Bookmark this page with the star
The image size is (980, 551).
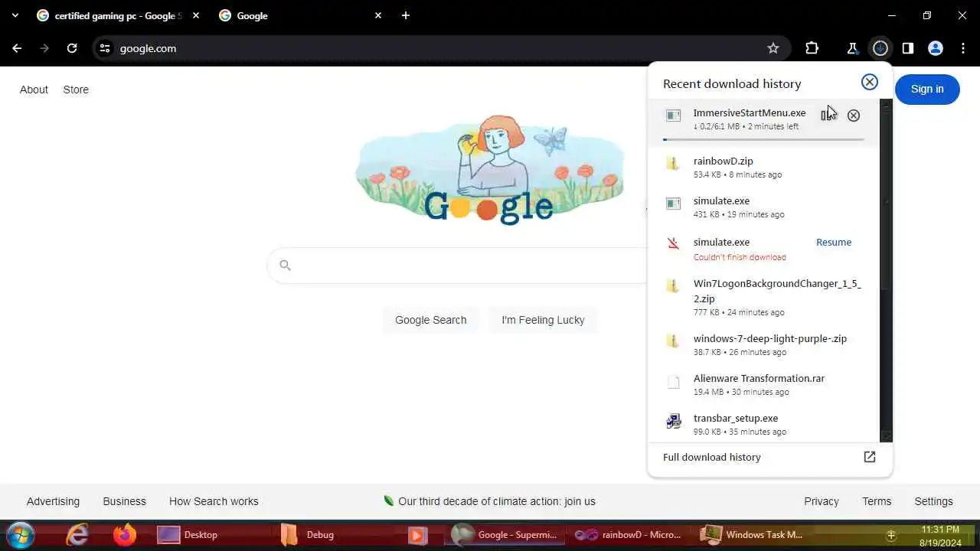773,48
